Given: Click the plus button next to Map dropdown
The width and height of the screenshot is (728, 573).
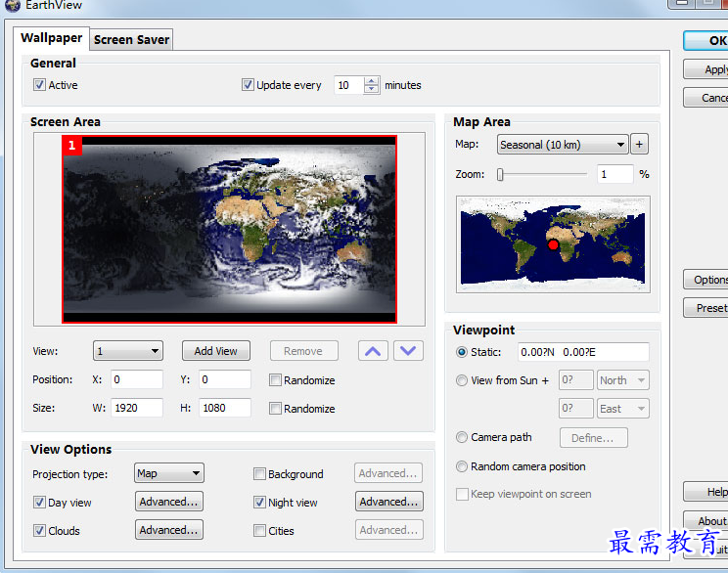Looking at the screenshot, I should (639, 145).
